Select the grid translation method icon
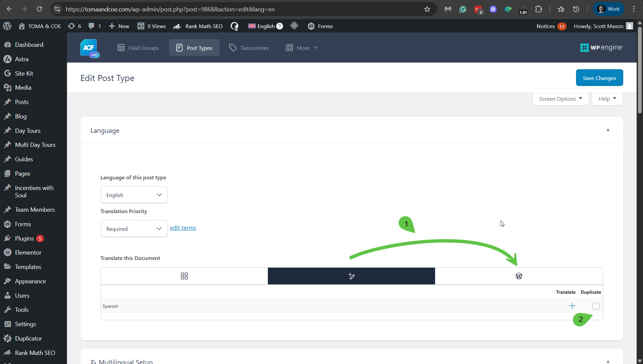The width and height of the screenshot is (643, 364). point(184,276)
